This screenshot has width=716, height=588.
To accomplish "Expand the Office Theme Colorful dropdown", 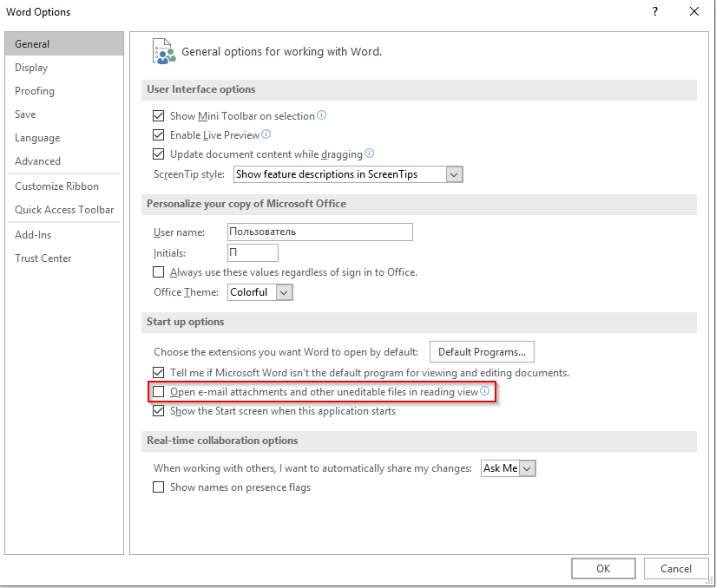I will [284, 292].
